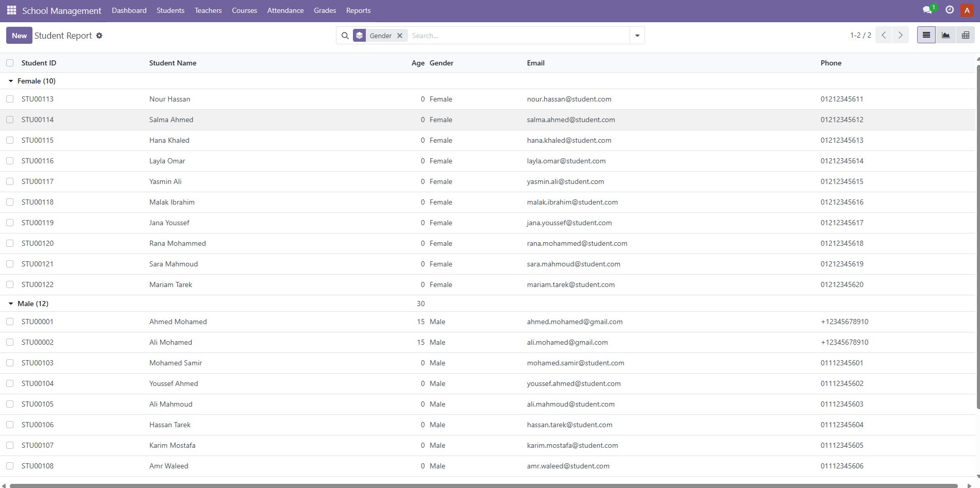Click phone number 01212345615
Image resolution: width=980 pixels, height=488 pixels.
[842, 181]
